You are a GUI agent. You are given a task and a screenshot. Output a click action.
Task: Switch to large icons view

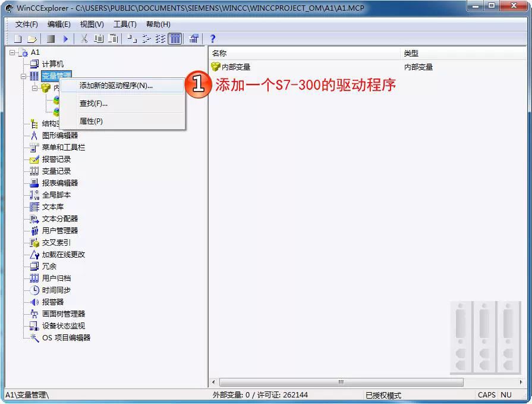coord(131,39)
